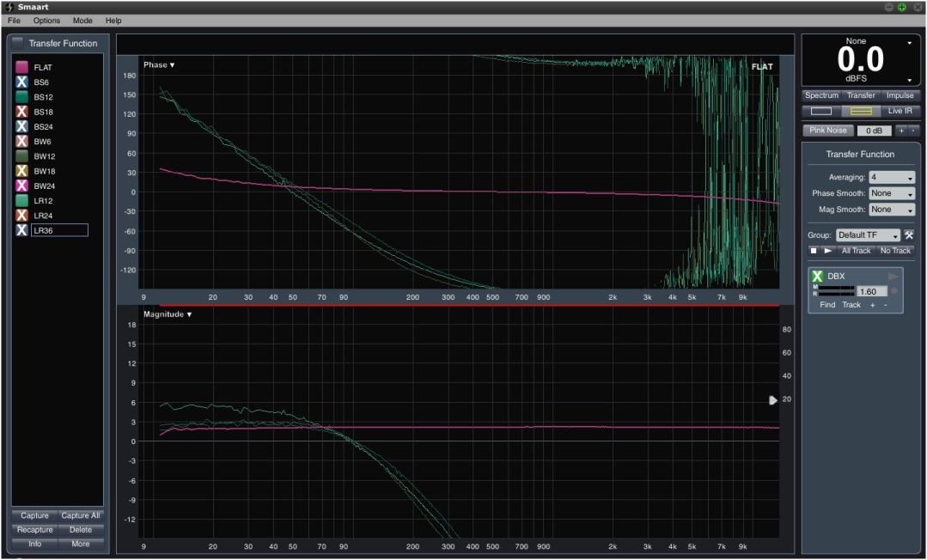Open the Options menu
Viewport: 927px width, 560px height.
(x=46, y=21)
